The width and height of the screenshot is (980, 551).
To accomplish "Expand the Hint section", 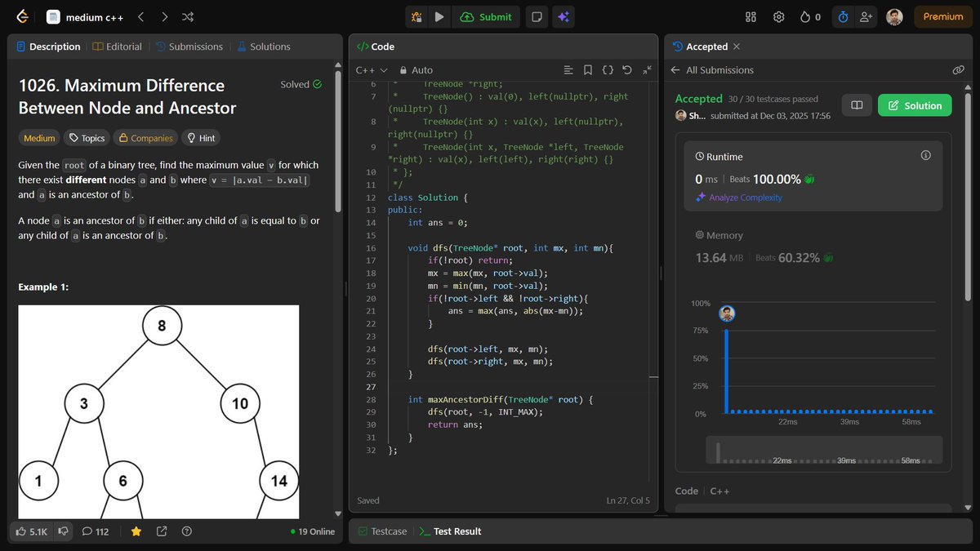I will point(201,137).
